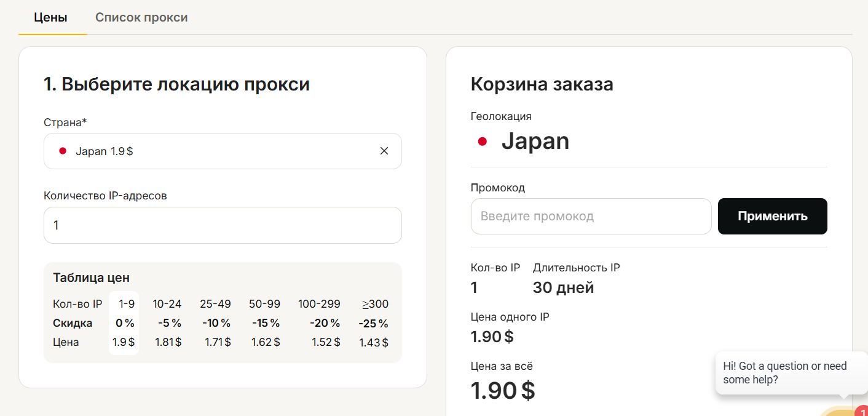This screenshot has width=868, height=416.
Task: Click the Japan flag in order cart
Action: (483, 142)
